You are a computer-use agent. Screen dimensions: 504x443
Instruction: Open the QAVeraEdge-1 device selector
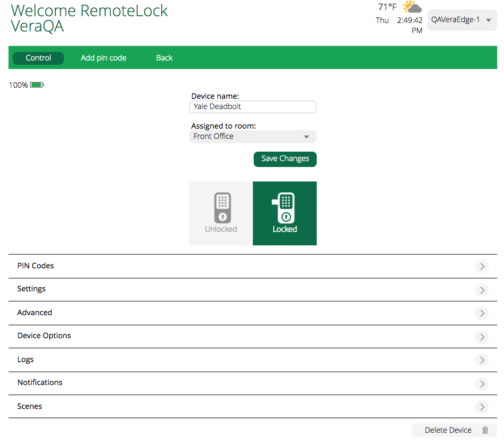pyautogui.click(x=462, y=20)
